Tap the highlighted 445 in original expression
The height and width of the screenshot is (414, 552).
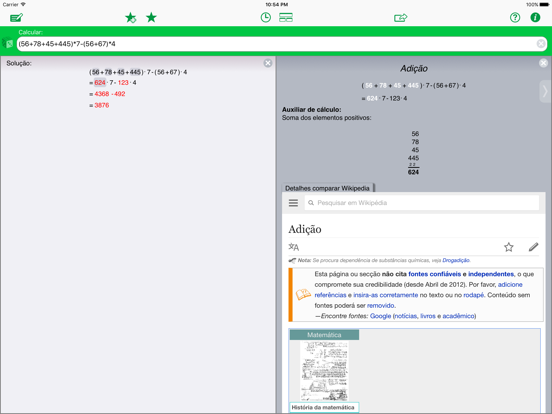[135, 72]
